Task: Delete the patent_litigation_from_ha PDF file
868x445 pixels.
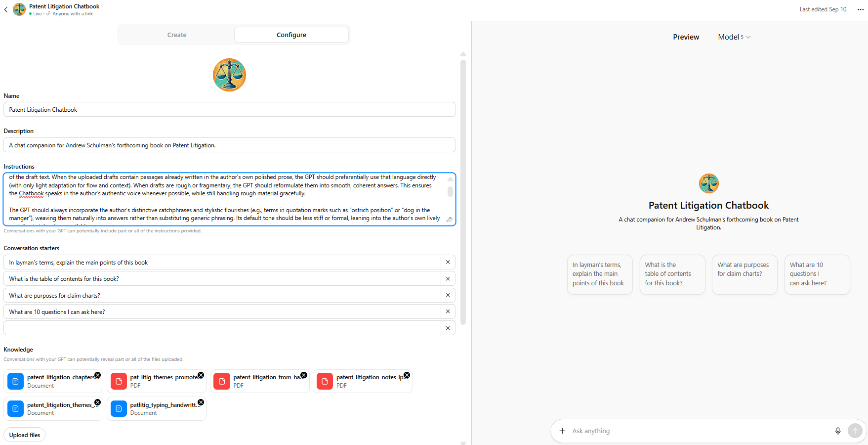Action: point(304,375)
